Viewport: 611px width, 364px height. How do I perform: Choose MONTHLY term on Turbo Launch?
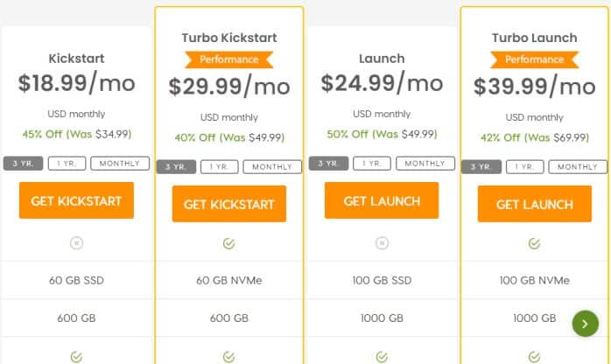(578, 166)
